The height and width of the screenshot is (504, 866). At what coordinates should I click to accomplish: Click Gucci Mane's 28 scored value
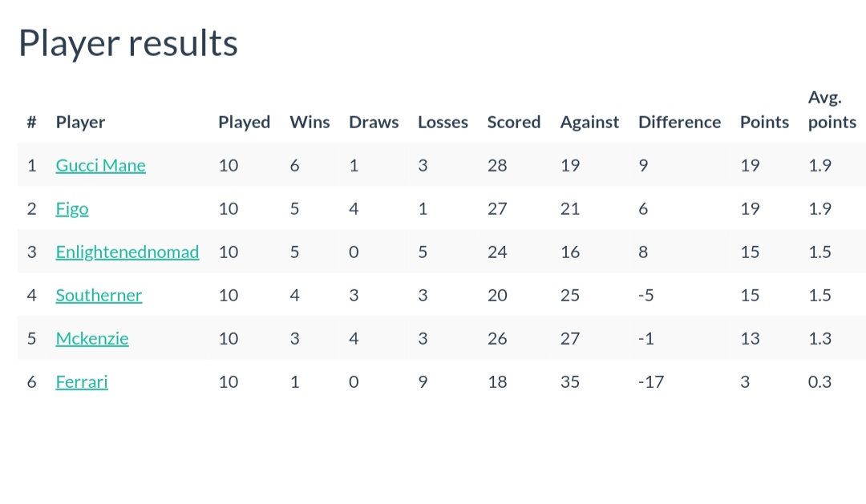click(497, 165)
